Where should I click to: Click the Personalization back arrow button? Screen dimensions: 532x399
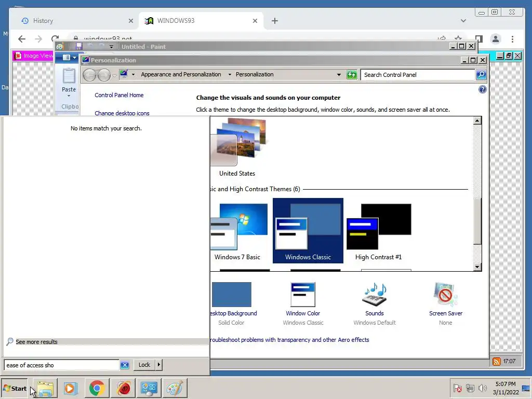pyautogui.click(x=89, y=75)
